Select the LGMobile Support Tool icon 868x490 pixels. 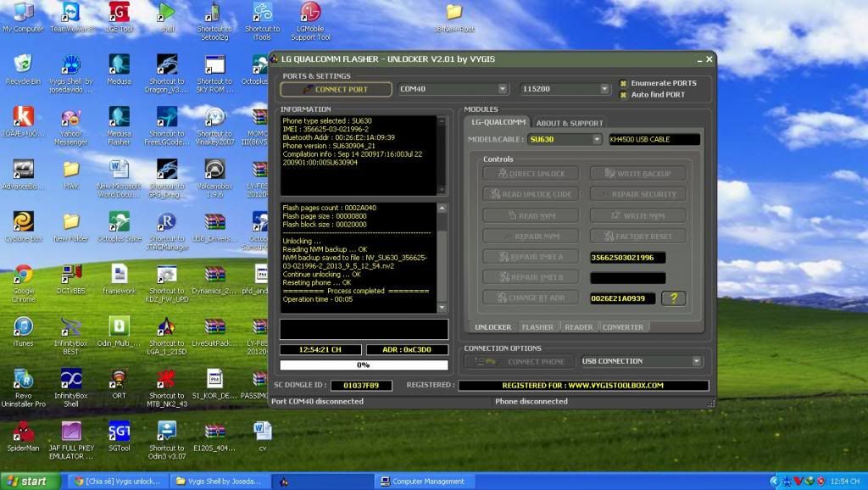(x=310, y=21)
